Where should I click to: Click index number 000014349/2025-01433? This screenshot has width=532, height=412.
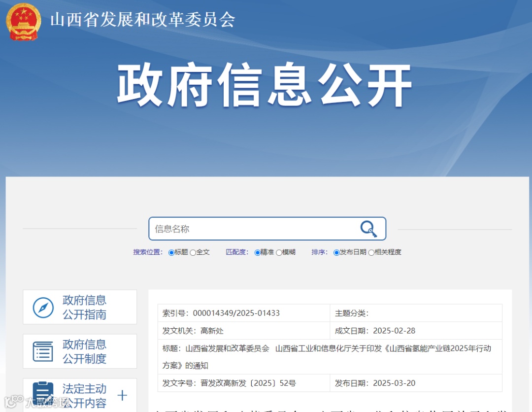(x=236, y=313)
